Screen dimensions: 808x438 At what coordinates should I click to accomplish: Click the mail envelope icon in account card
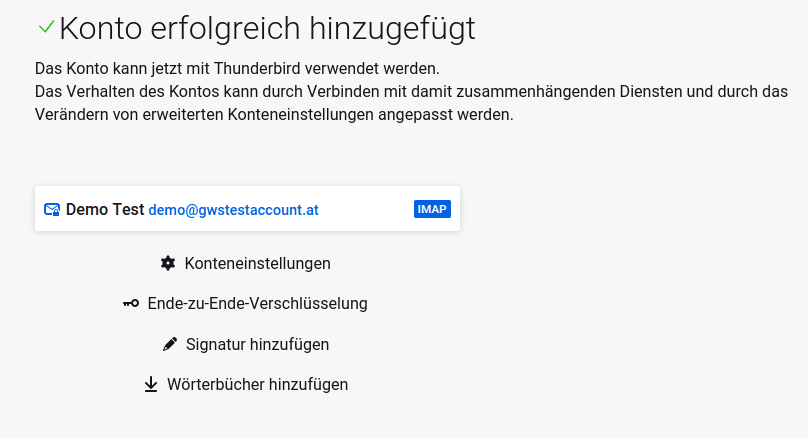pyautogui.click(x=52, y=210)
